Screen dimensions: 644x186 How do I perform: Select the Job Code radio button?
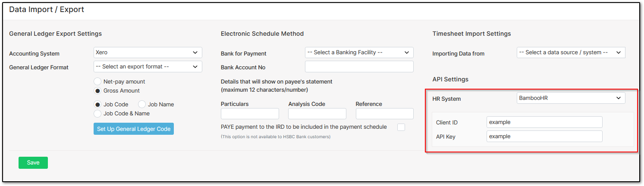pyautogui.click(x=97, y=104)
